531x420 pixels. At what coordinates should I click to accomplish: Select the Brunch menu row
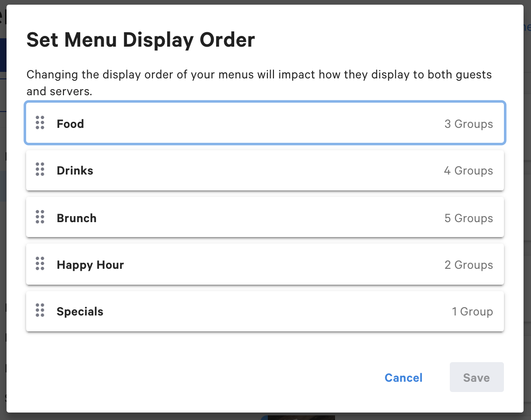tap(233, 217)
